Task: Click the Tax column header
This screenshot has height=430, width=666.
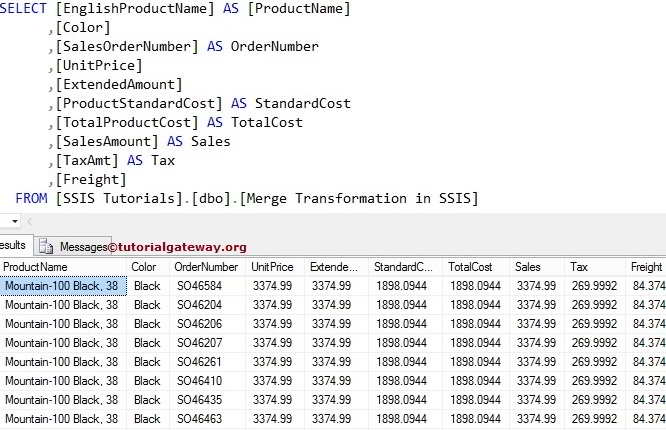Action: pyautogui.click(x=579, y=267)
